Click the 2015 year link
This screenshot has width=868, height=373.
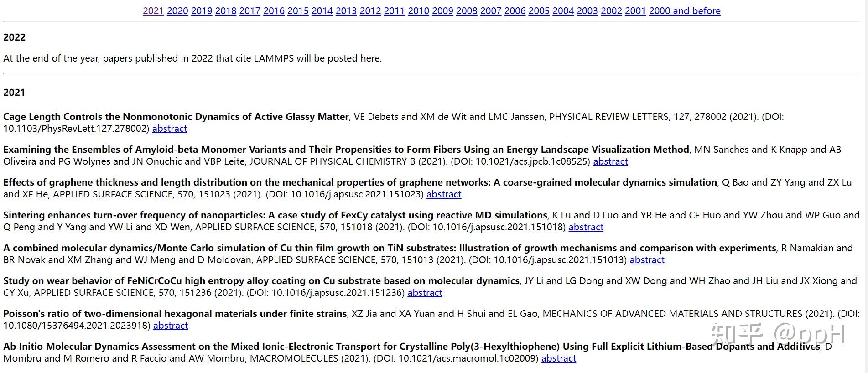point(298,11)
